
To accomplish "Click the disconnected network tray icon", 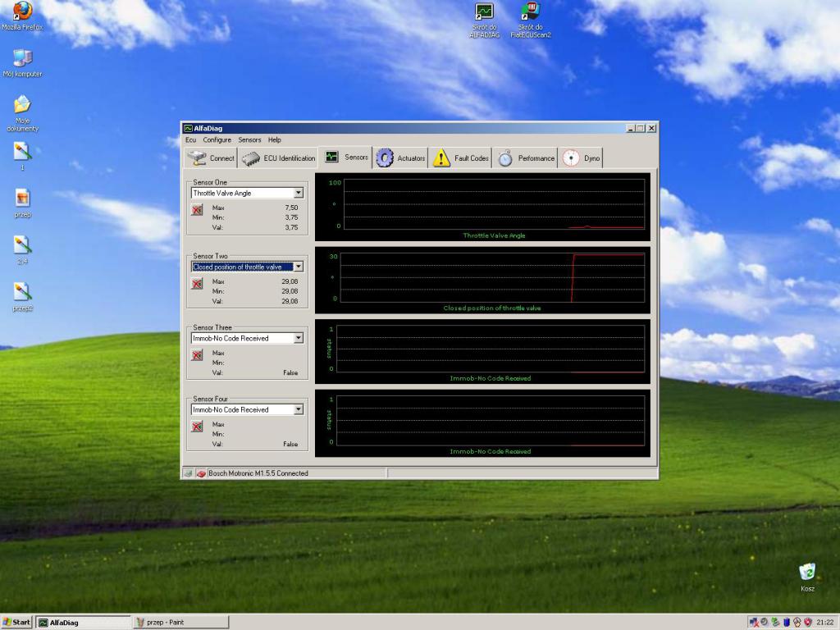I will [x=755, y=622].
